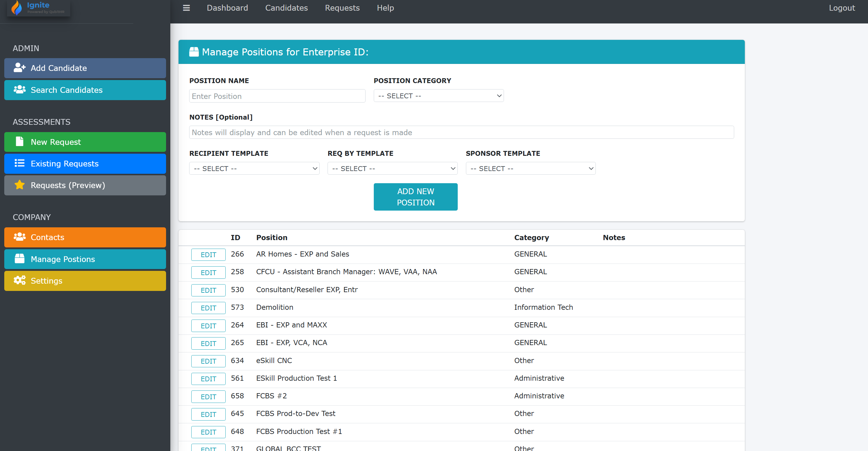Screen dimensions: 868x451
Task: Select 'EBI - EXP and MAXX' position text
Action: coord(291,325)
